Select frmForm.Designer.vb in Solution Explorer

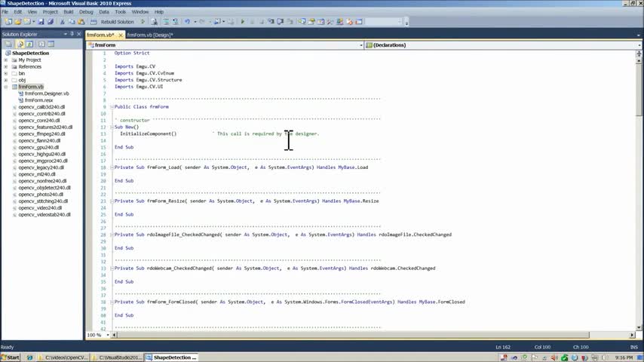pyautogui.click(x=47, y=94)
